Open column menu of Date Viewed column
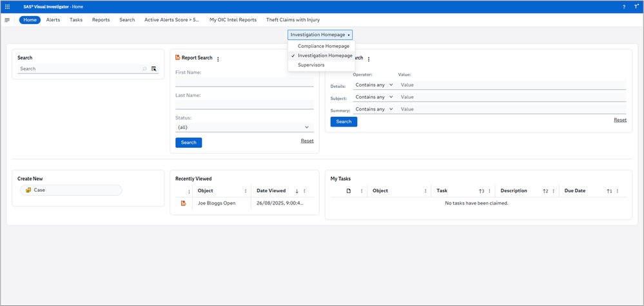The height and width of the screenshot is (306, 644). point(304,191)
